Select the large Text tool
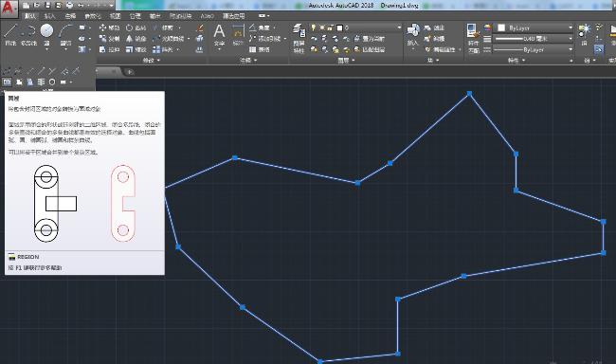The width and height of the screenshot is (616, 364). [x=219, y=34]
